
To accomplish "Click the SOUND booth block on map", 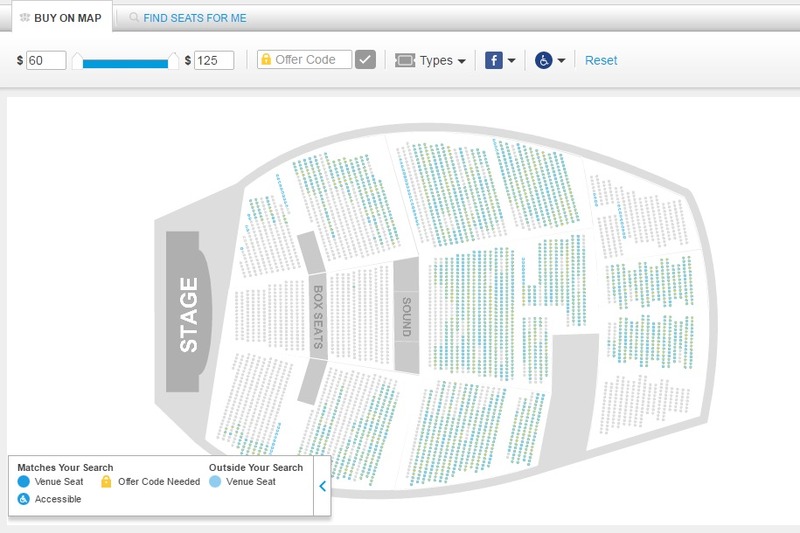I will click(407, 315).
